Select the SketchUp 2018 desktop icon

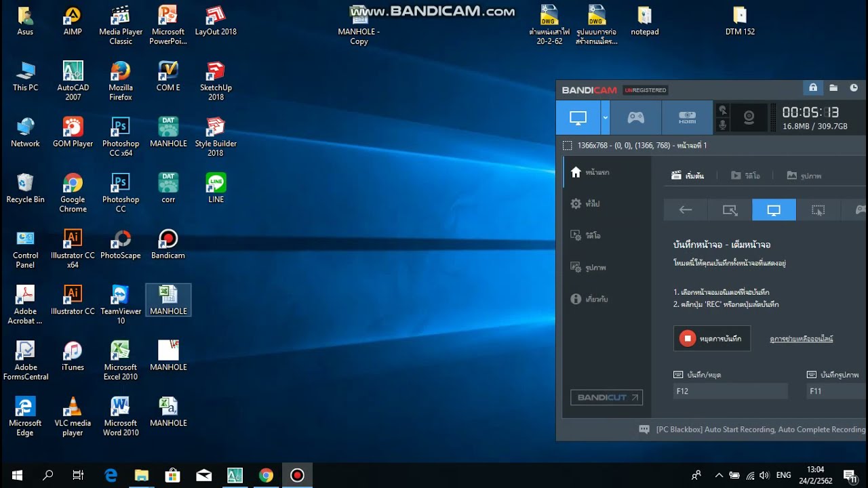pos(216,81)
